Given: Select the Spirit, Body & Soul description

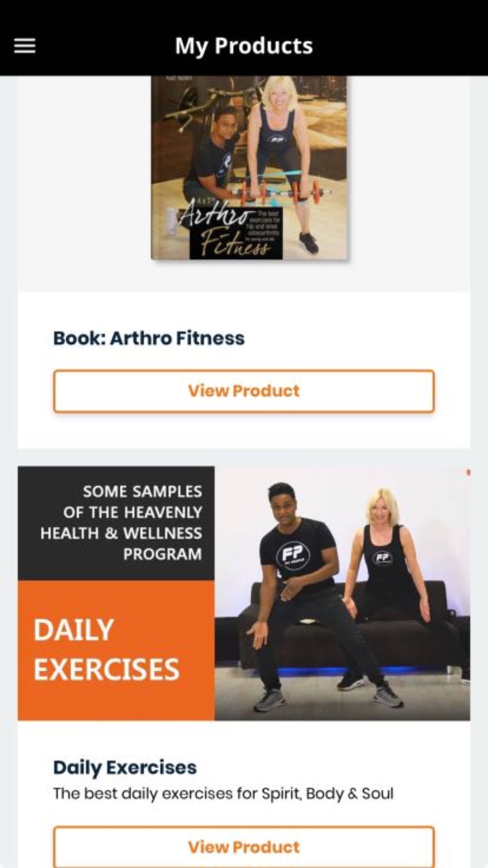Looking at the screenshot, I should 223,793.
